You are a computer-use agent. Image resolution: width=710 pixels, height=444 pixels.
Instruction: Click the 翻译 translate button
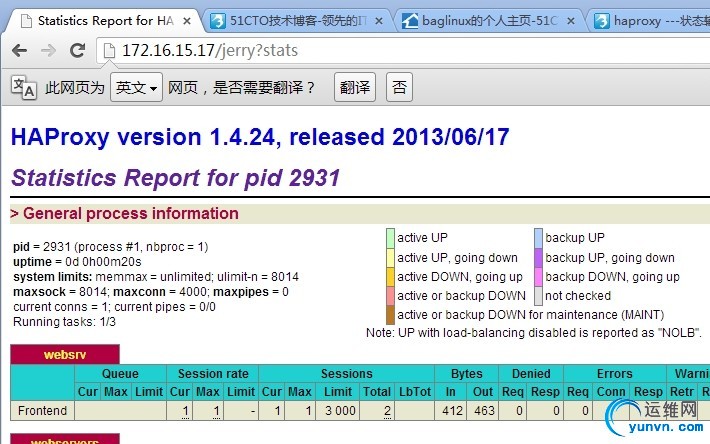[x=355, y=87]
